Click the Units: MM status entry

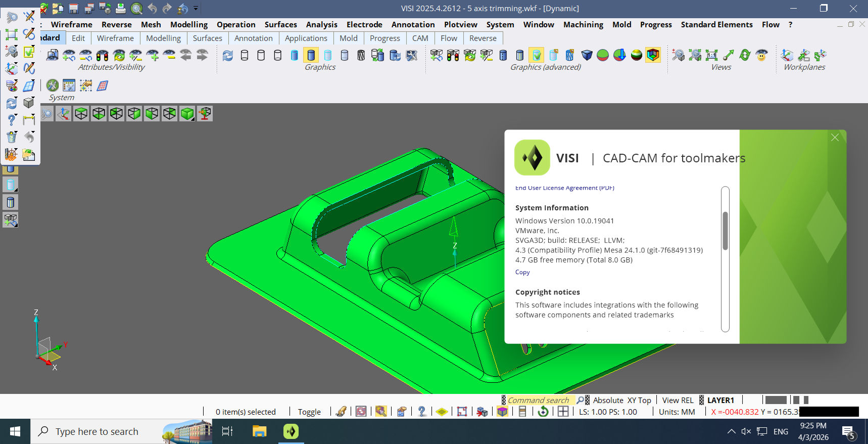(677, 412)
